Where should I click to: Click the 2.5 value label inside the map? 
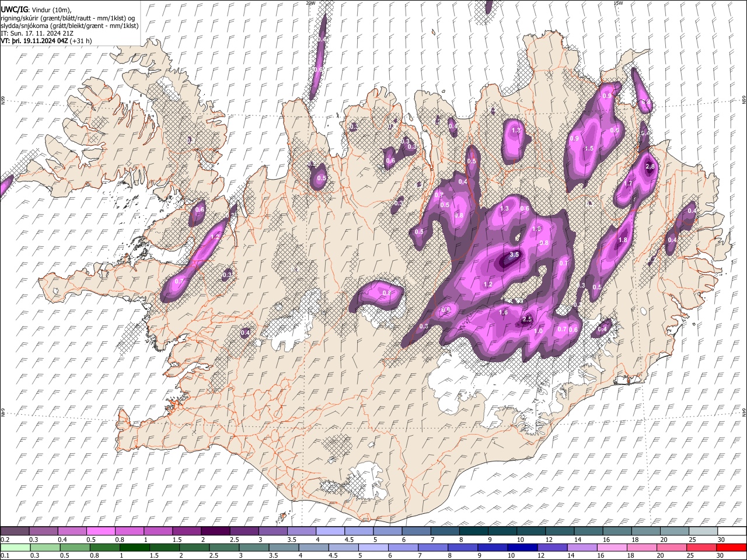pos(528,320)
